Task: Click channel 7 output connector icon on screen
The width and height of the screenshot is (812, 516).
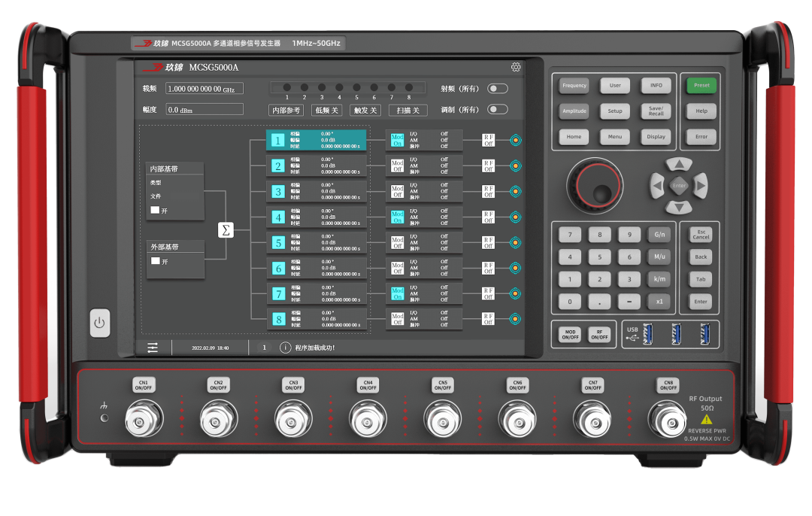Action: coord(515,294)
